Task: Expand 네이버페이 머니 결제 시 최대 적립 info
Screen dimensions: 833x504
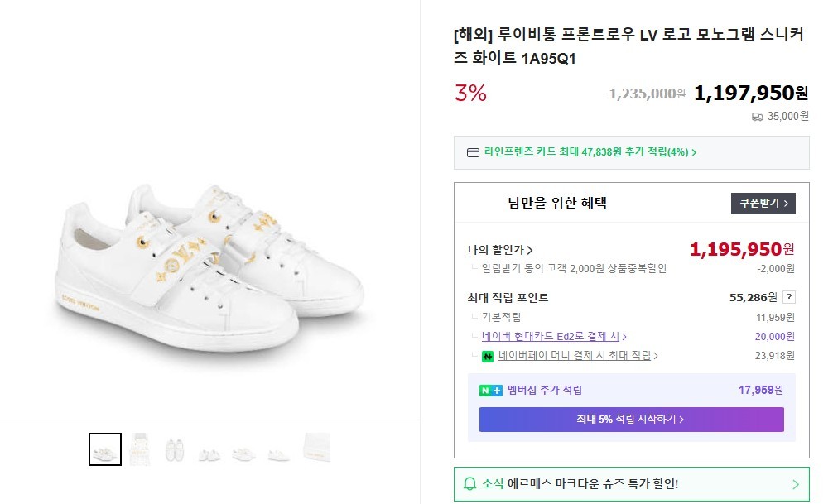Action: click(578, 356)
